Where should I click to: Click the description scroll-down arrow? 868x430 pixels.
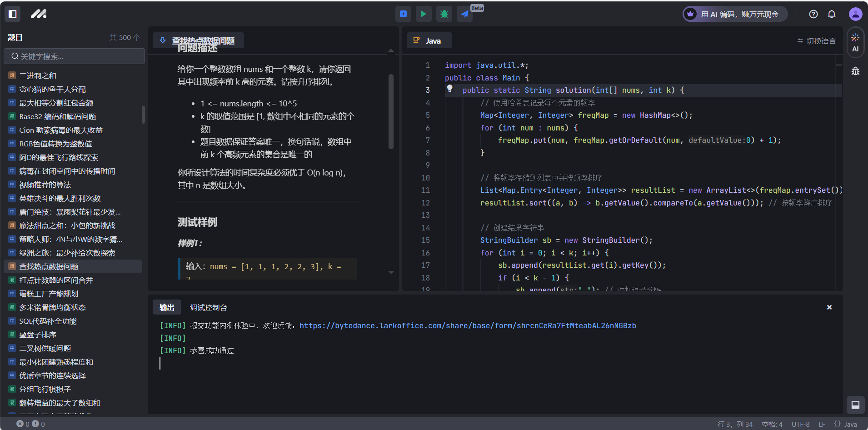point(391,272)
